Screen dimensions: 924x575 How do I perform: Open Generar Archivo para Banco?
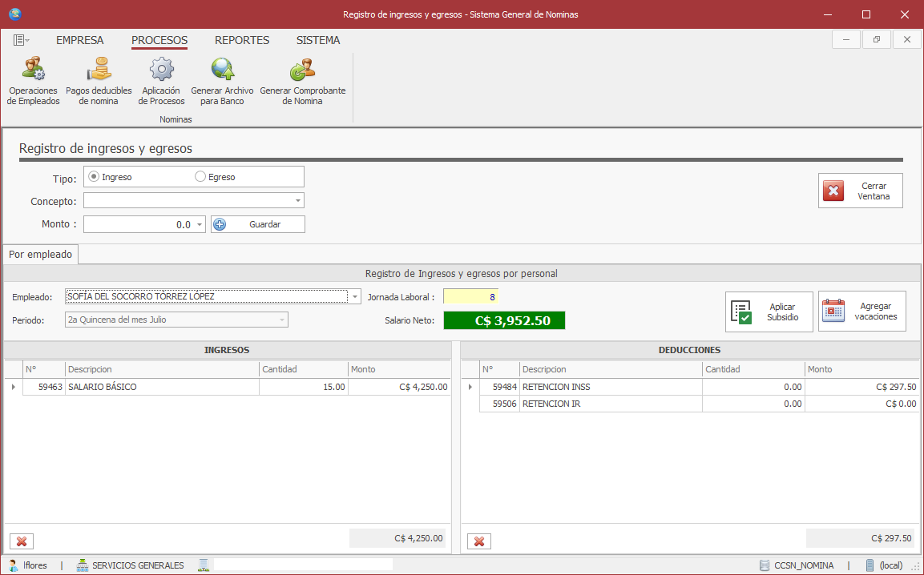pos(222,82)
